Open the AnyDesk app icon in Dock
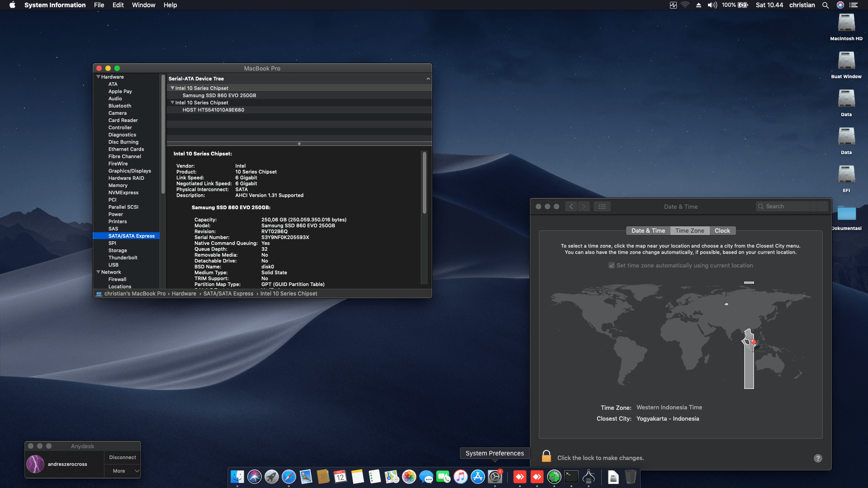The image size is (868, 488). click(x=520, y=478)
